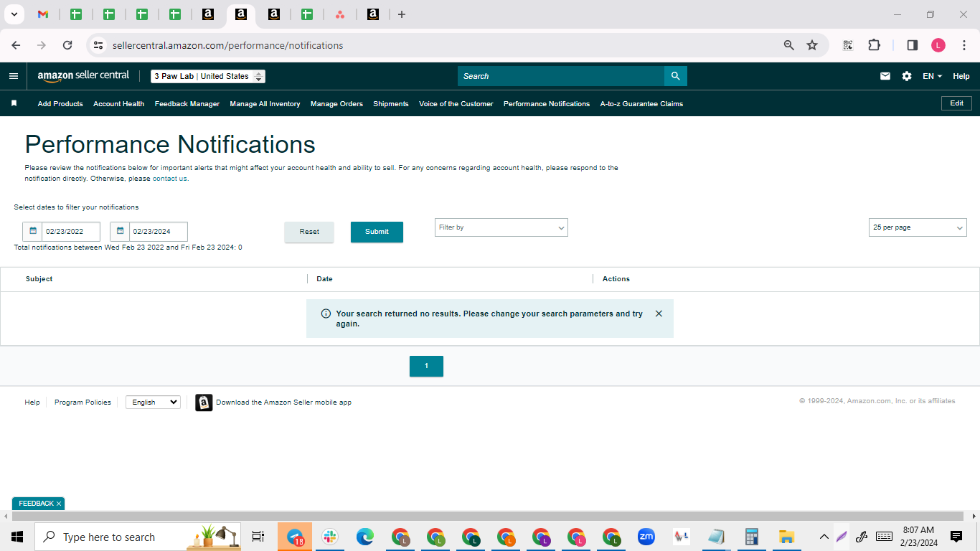Open calendar for end date 02/23/2024
This screenshot has height=551, width=980.
pyautogui.click(x=120, y=232)
